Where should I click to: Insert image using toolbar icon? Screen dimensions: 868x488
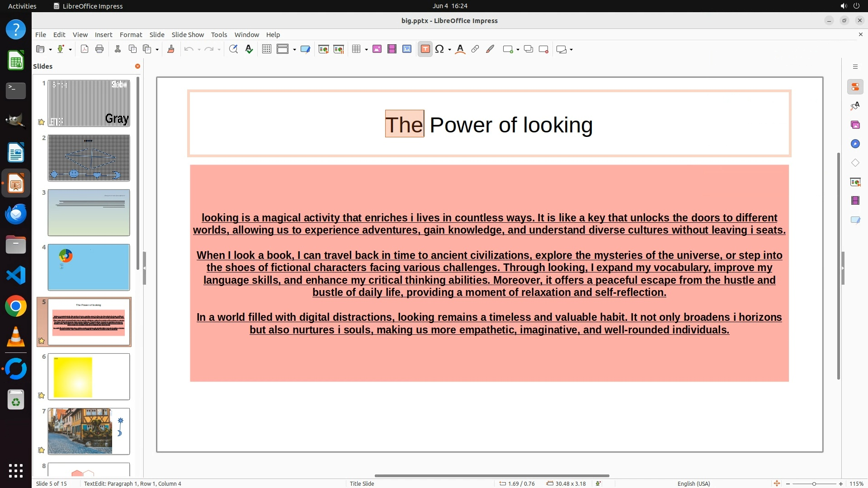point(377,49)
